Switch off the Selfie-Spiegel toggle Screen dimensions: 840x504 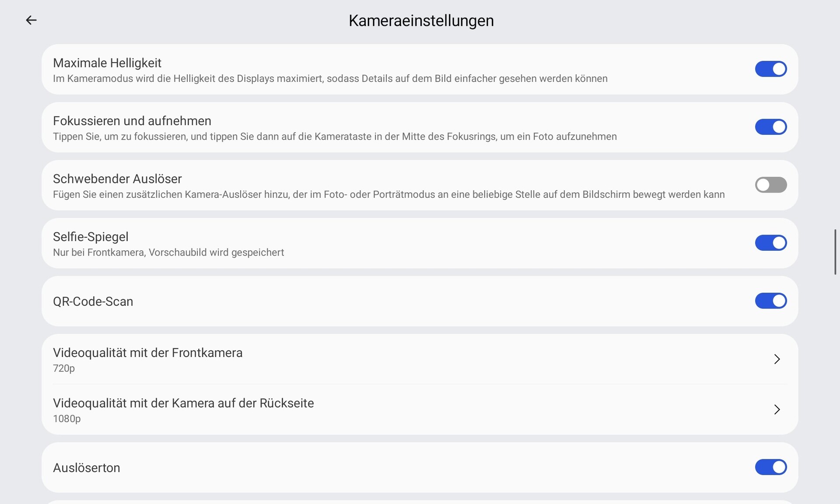[x=770, y=243]
